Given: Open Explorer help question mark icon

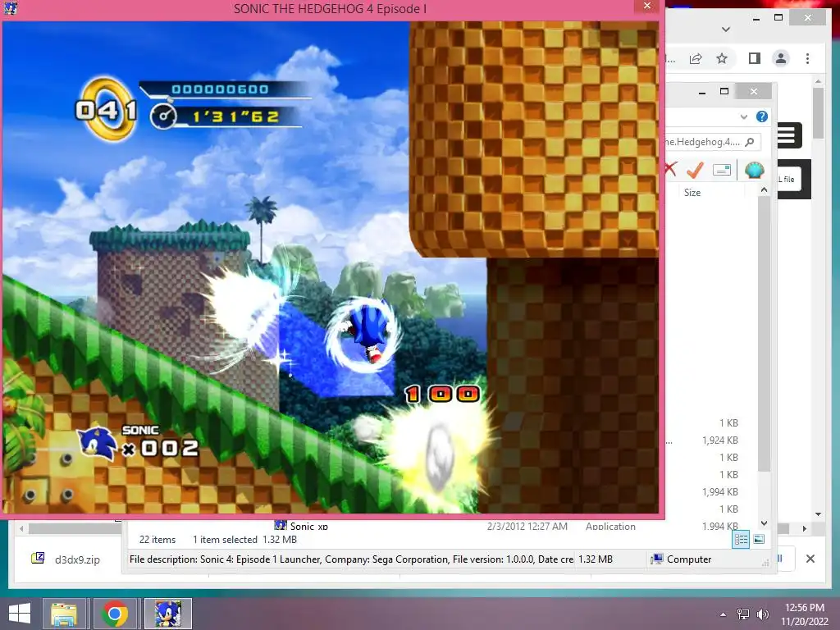Looking at the screenshot, I should tap(762, 116).
